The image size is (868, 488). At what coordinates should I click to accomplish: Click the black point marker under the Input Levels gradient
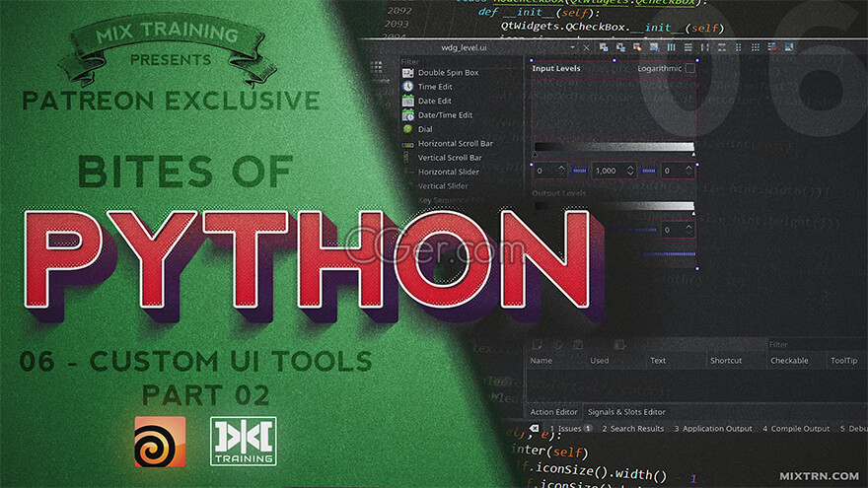click(535, 155)
